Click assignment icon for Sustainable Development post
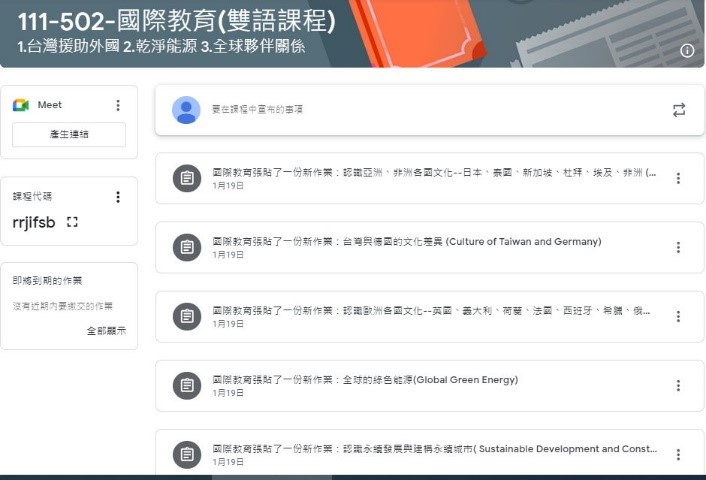This screenshot has width=706, height=480. pyautogui.click(x=186, y=455)
